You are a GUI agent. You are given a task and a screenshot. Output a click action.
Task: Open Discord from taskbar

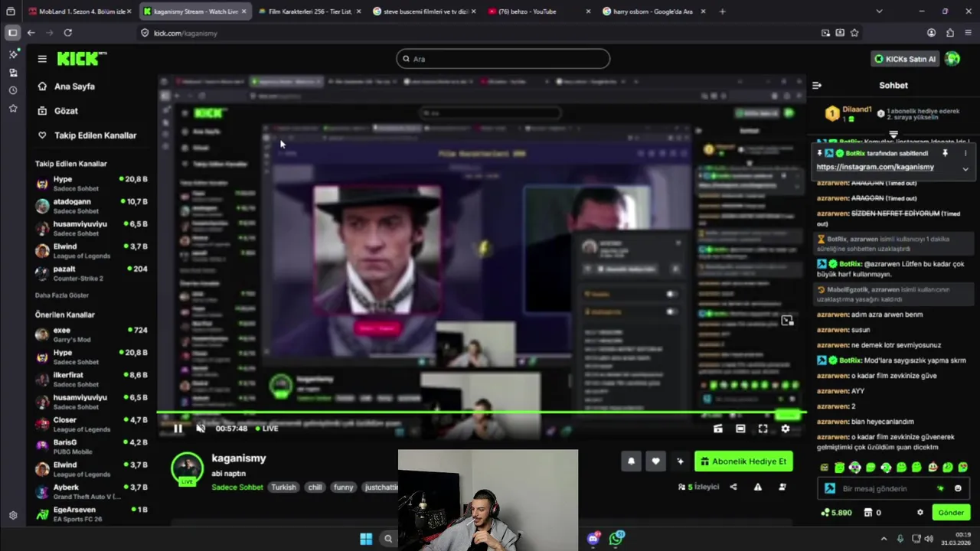pos(593,539)
